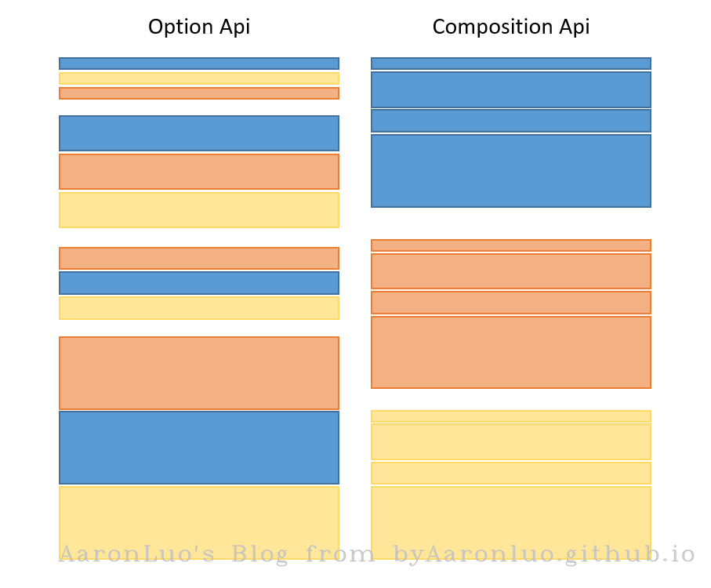Click orange block in Option Api's second group

[199, 172]
